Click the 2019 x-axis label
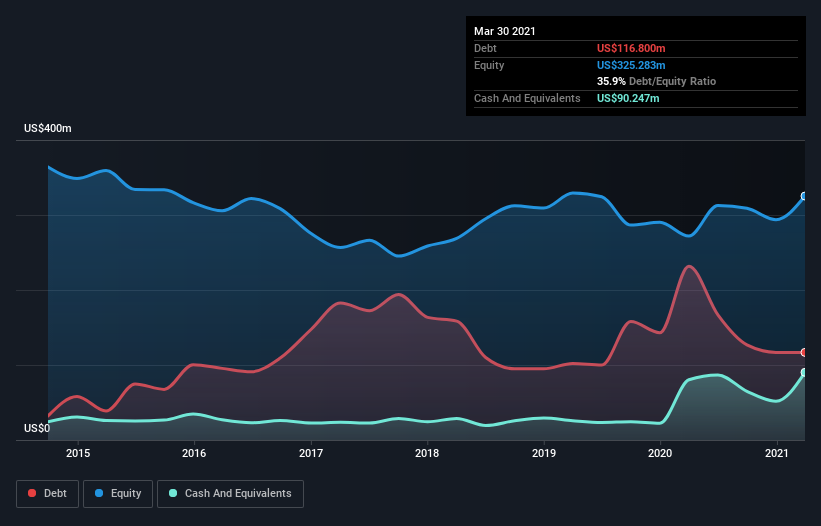This screenshot has width=821, height=526. point(543,453)
